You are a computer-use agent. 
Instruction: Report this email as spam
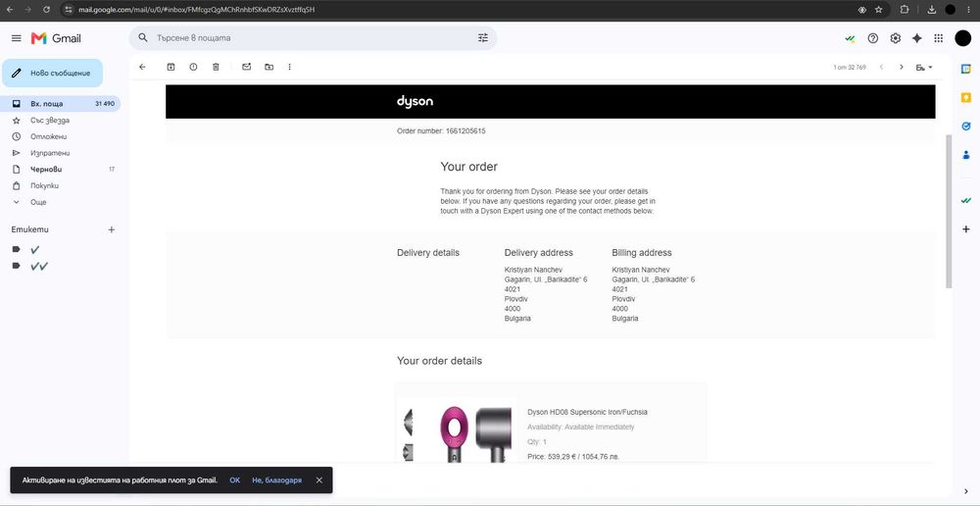click(193, 67)
